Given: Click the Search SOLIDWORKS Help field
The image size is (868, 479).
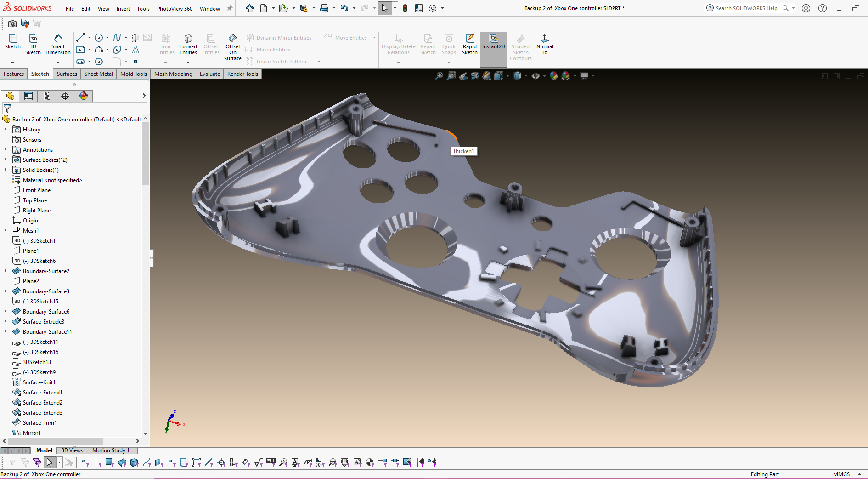Looking at the screenshot, I should click(746, 8).
